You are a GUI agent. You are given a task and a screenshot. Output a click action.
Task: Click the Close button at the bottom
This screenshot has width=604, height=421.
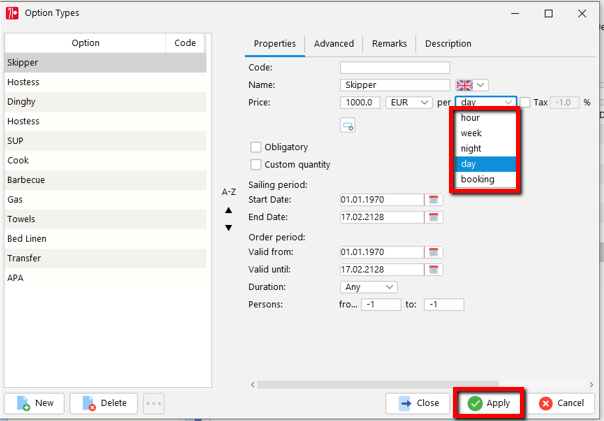click(x=418, y=403)
